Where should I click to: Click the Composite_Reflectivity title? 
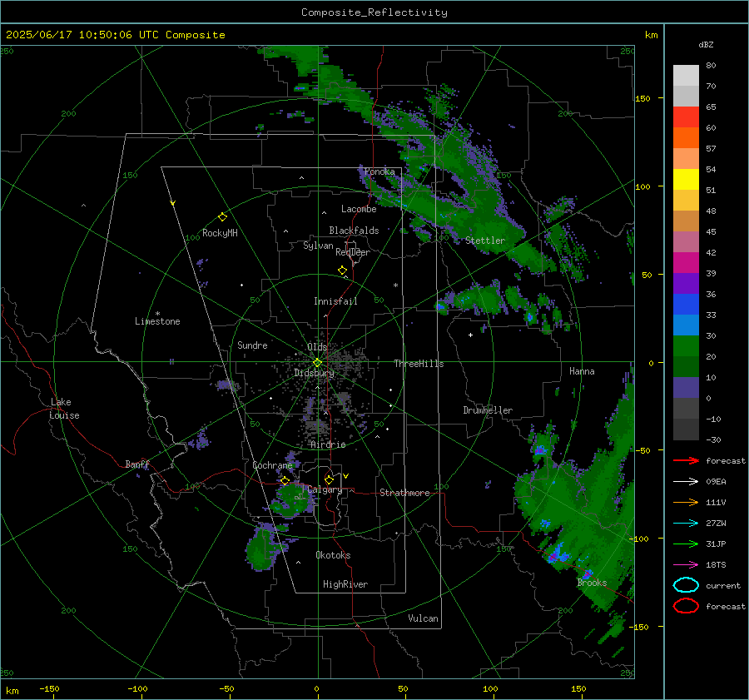point(374,12)
